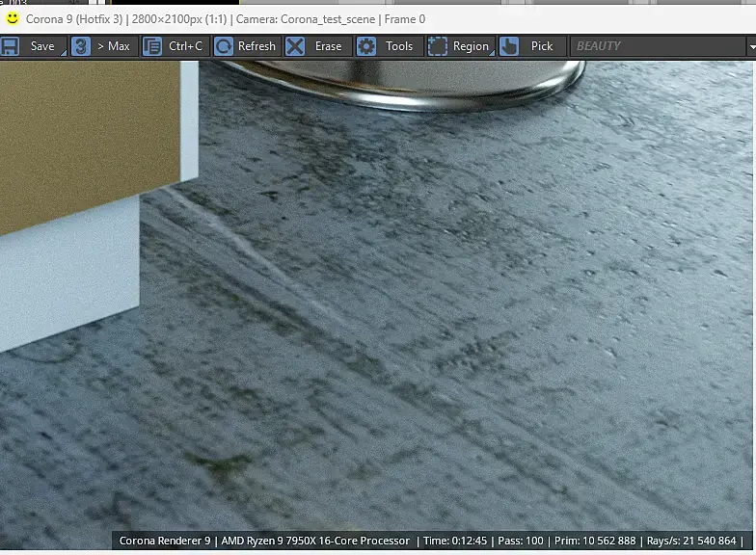Toggle Region render mode label
756x555 pixels.
(x=471, y=46)
